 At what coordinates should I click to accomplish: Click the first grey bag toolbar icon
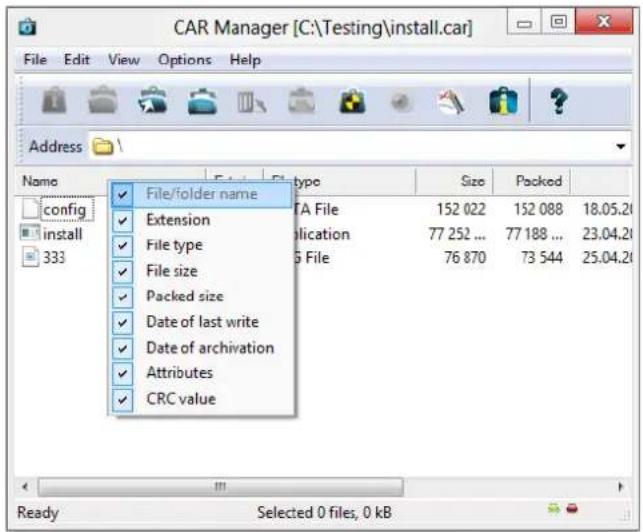pyautogui.click(x=54, y=100)
